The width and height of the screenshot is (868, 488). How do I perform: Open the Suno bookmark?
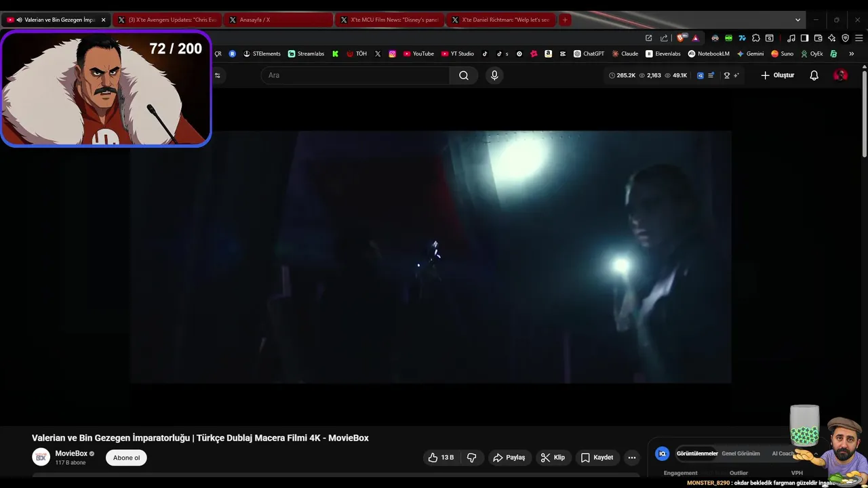coord(782,54)
